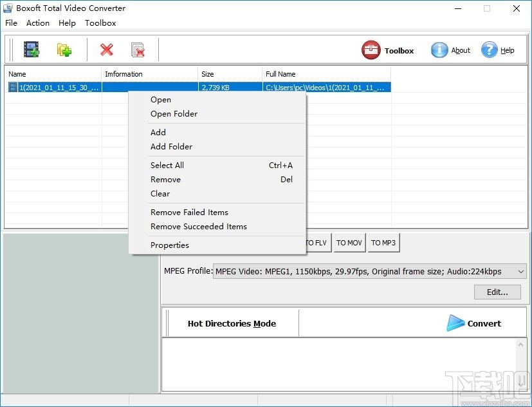Image resolution: width=532 pixels, height=407 pixels.
Task: Click the C:\Users\pc\Videos path cell
Action: 325,88
